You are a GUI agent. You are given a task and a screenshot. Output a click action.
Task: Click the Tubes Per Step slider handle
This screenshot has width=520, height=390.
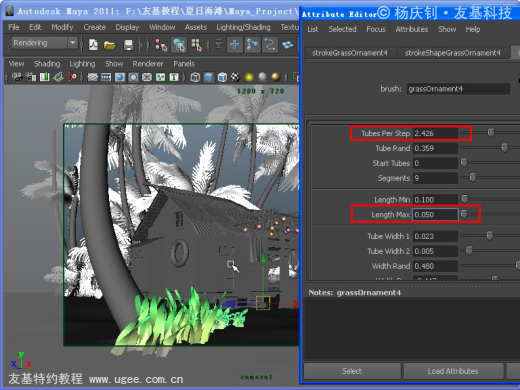[491, 133]
